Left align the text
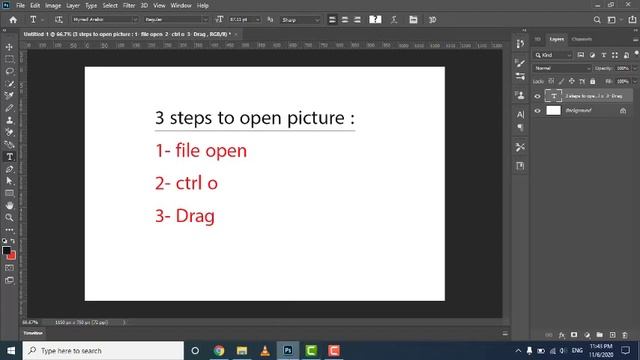The height and width of the screenshot is (360, 640). pos(332,20)
